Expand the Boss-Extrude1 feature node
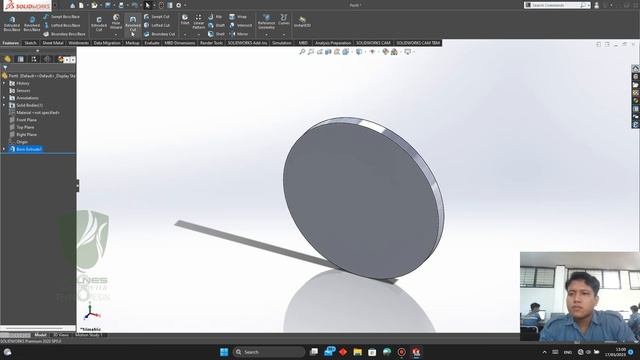The height and width of the screenshot is (360, 640). tap(4, 149)
